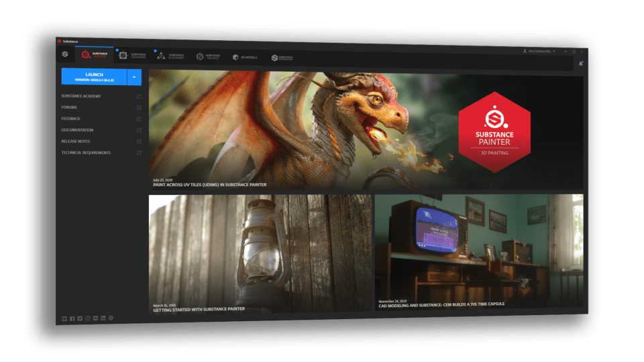Screen dimensions: 644x362
Task: Open the YouTube social icon
Action: [x=64, y=319]
